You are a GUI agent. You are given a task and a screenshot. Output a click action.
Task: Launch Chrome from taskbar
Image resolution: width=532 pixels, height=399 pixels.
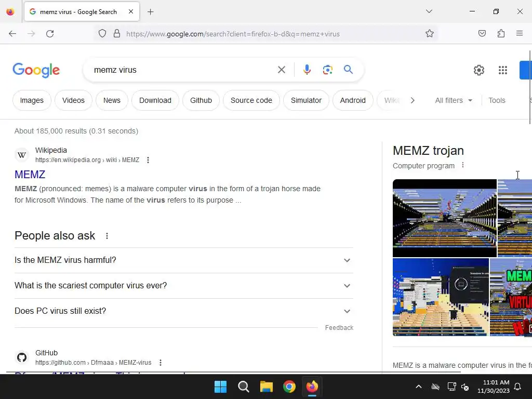pyautogui.click(x=289, y=387)
